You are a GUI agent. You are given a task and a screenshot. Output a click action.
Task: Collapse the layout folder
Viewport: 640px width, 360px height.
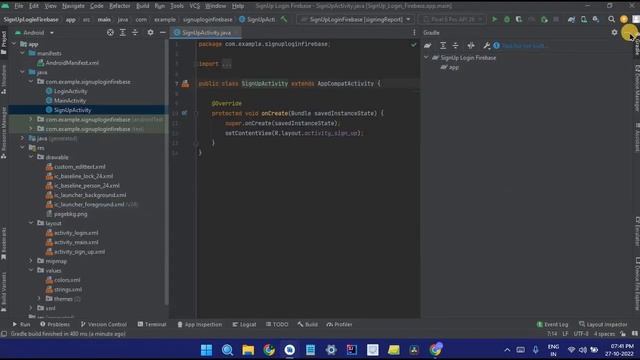click(x=31, y=223)
